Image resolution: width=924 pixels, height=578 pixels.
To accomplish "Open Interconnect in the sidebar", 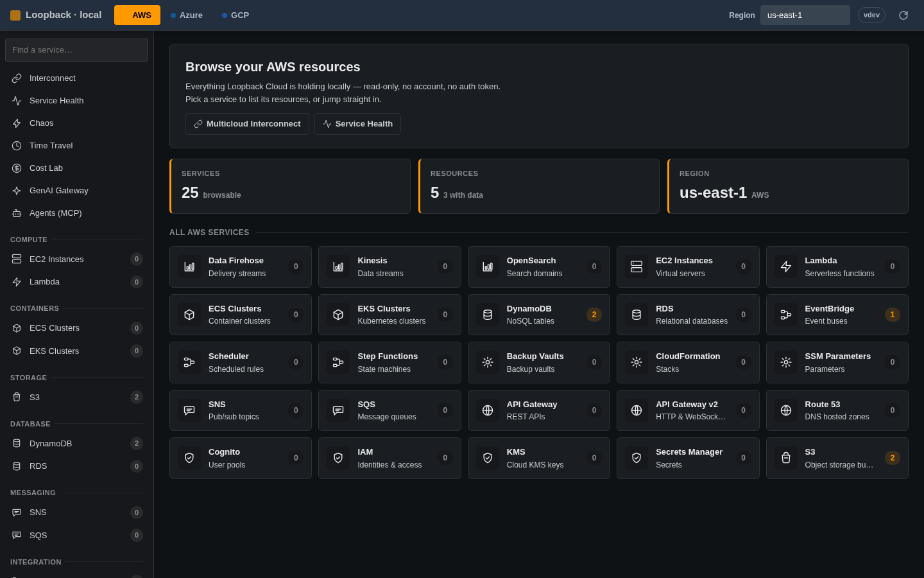I will pyautogui.click(x=77, y=78).
